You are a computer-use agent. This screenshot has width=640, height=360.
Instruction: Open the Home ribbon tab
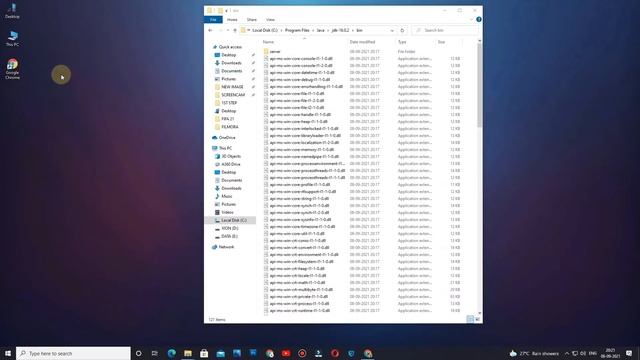tap(232, 20)
